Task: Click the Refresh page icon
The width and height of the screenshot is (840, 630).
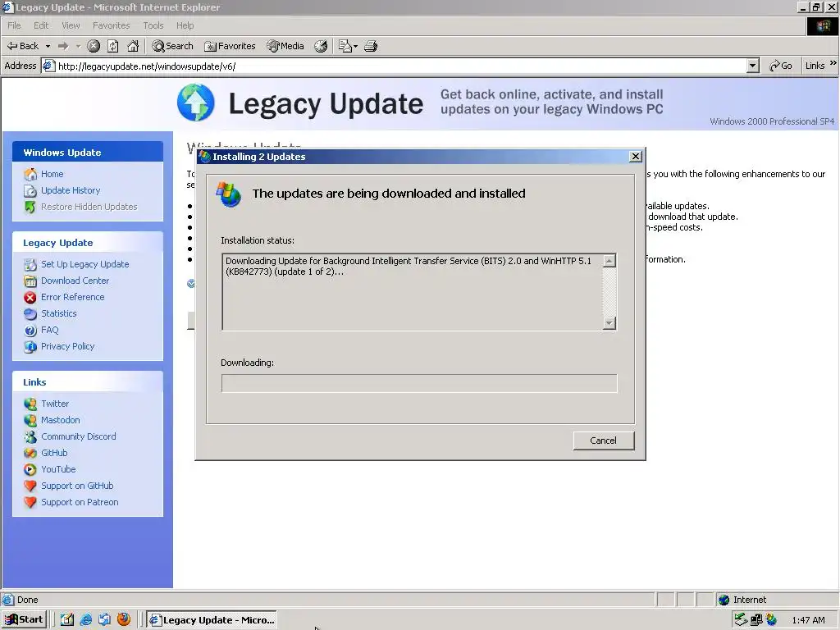Action: click(113, 46)
